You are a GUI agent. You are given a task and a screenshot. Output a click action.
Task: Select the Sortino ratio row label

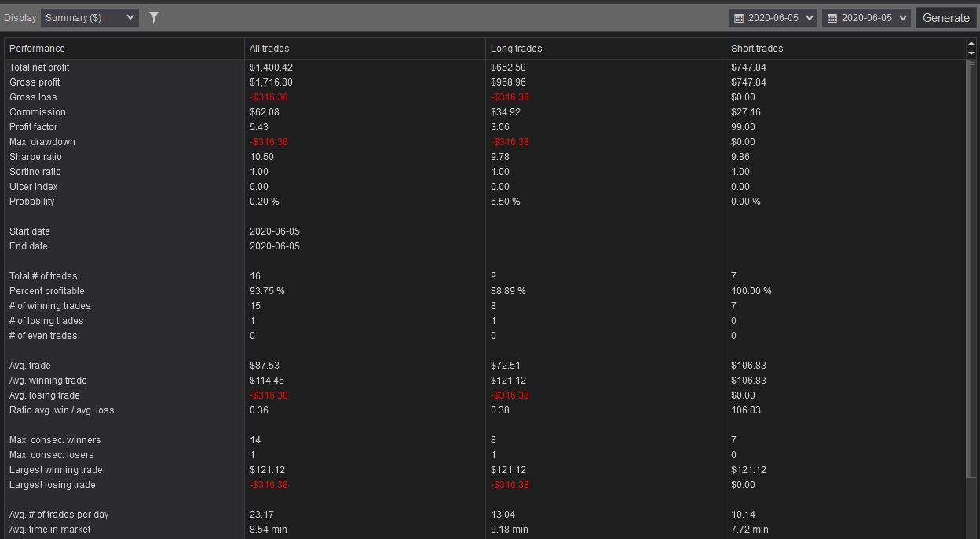(x=35, y=172)
